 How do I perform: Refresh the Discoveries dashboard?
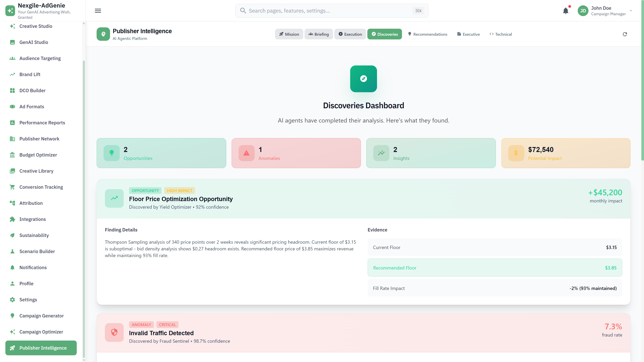click(x=625, y=34)
